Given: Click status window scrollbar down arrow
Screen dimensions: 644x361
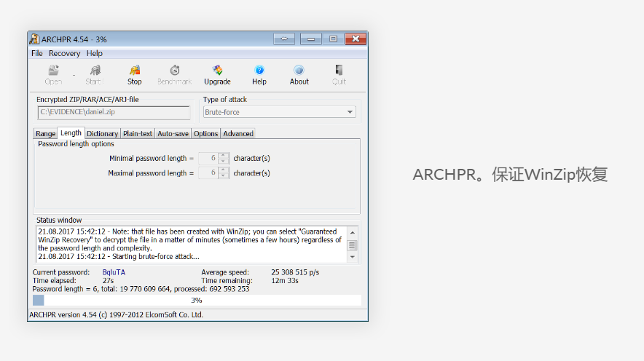Looking at the screenshot, I should point(352,257).
